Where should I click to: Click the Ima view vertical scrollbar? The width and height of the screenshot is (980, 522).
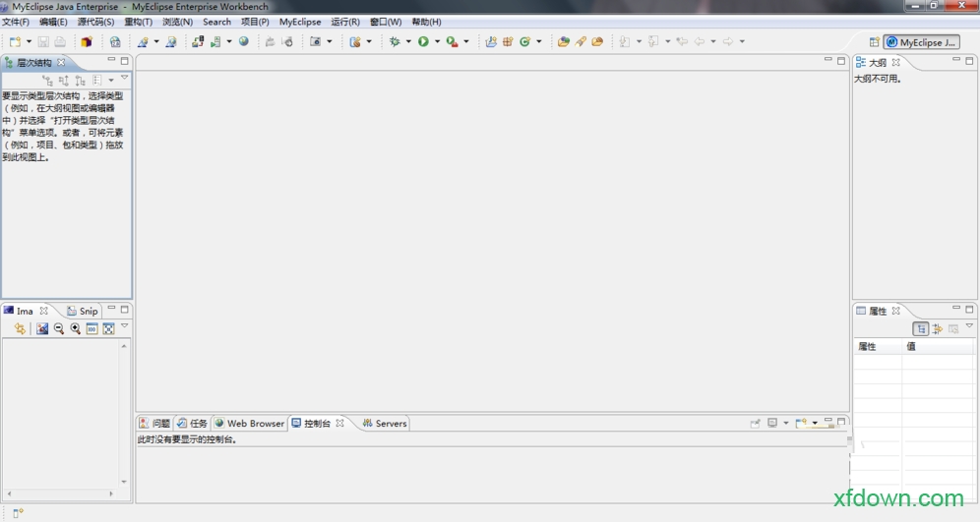(124, 414)
